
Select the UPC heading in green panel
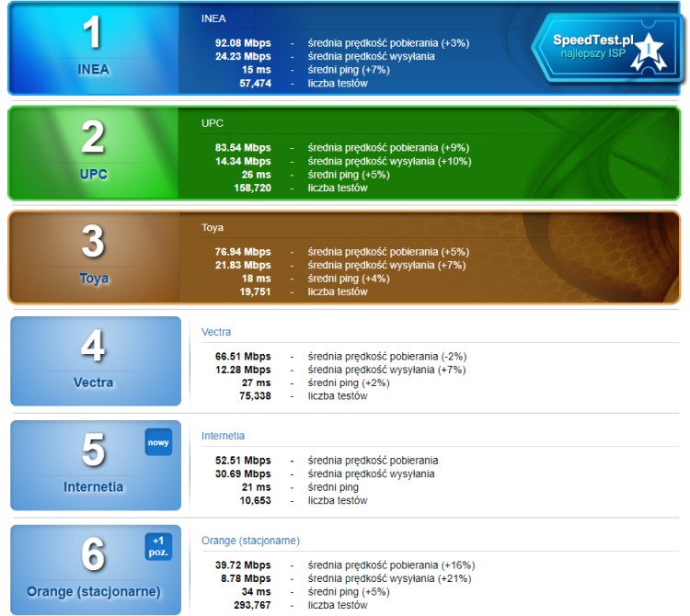coord(213,123)
